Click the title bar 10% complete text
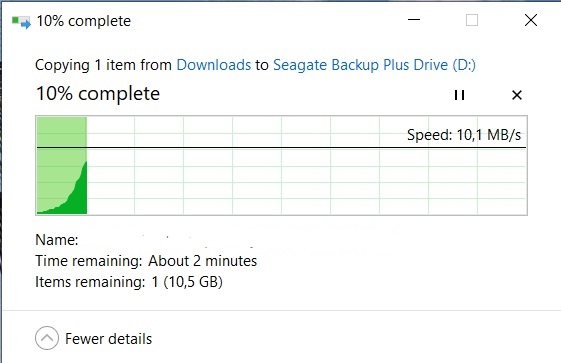The width and height of the screenshot is (561, 363). [x=84, y=21]
